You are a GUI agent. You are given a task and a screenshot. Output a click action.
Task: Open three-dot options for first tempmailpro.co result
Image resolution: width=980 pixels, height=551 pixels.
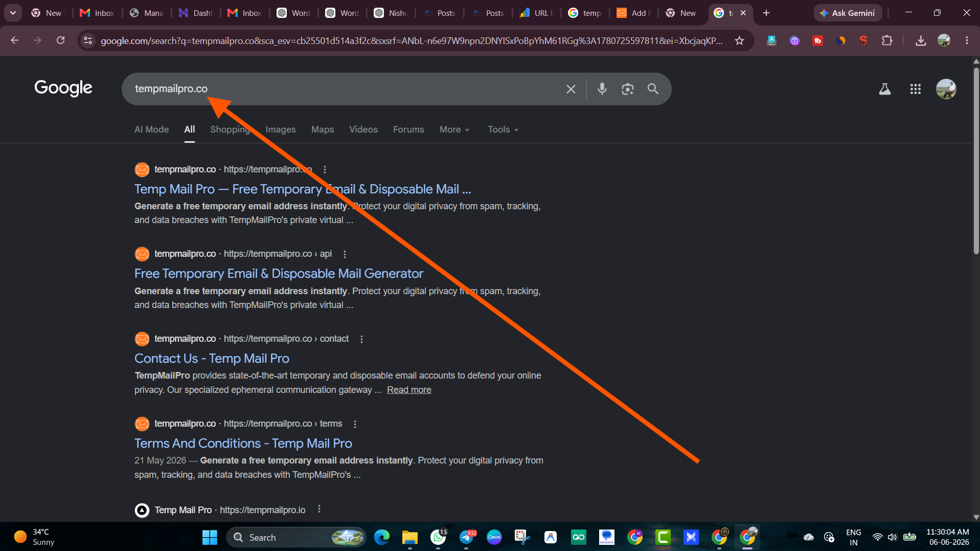click(x=325, y=169)
